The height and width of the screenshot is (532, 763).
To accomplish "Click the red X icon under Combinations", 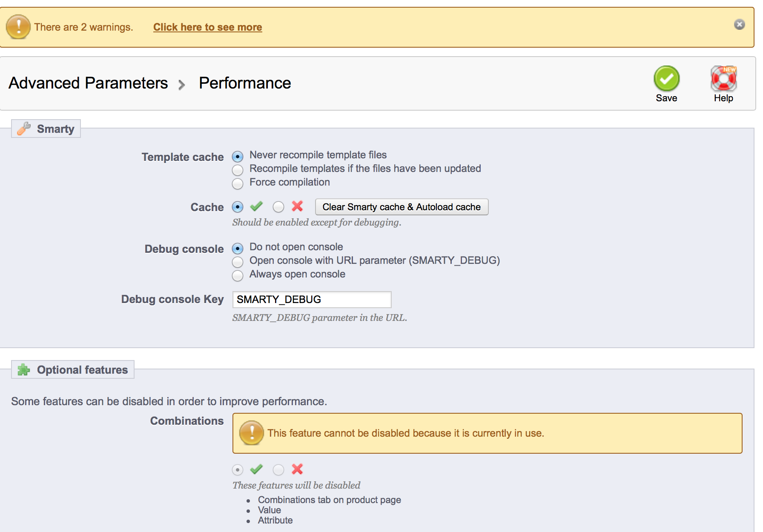I will [297, 469].
